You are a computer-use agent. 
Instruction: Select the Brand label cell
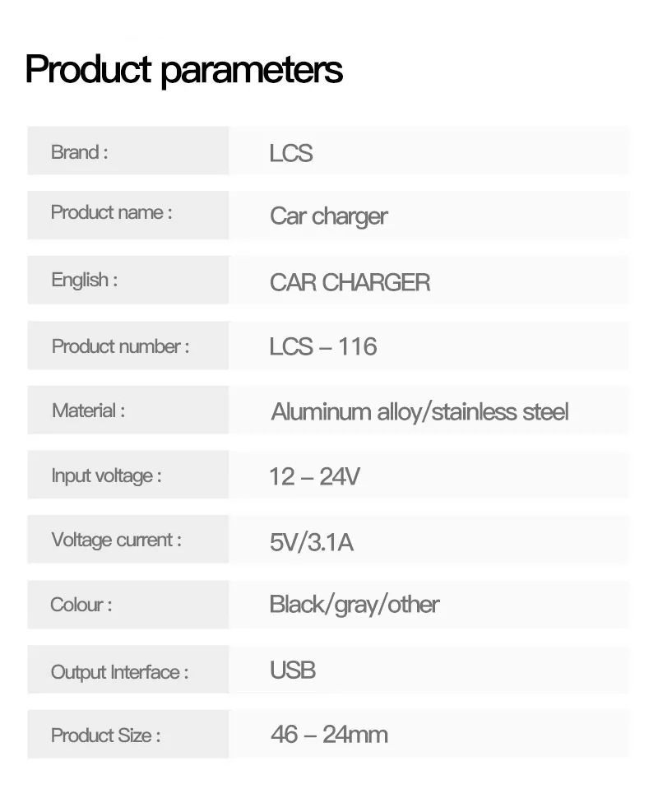(127, 151)
